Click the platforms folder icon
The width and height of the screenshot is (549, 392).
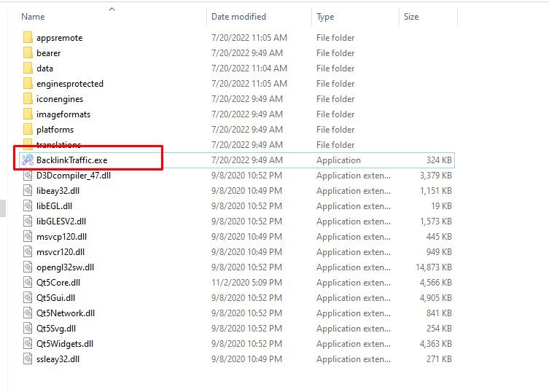point(28,130)
